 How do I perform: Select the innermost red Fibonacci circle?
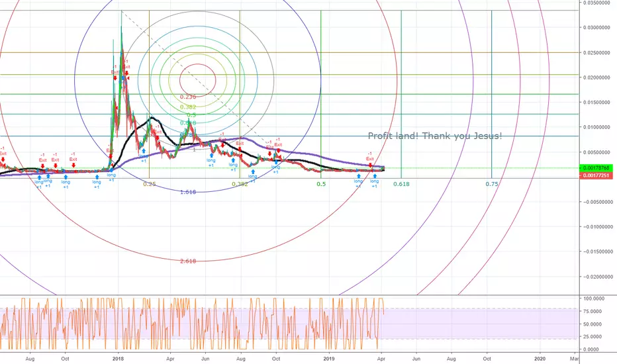point(197,80)
